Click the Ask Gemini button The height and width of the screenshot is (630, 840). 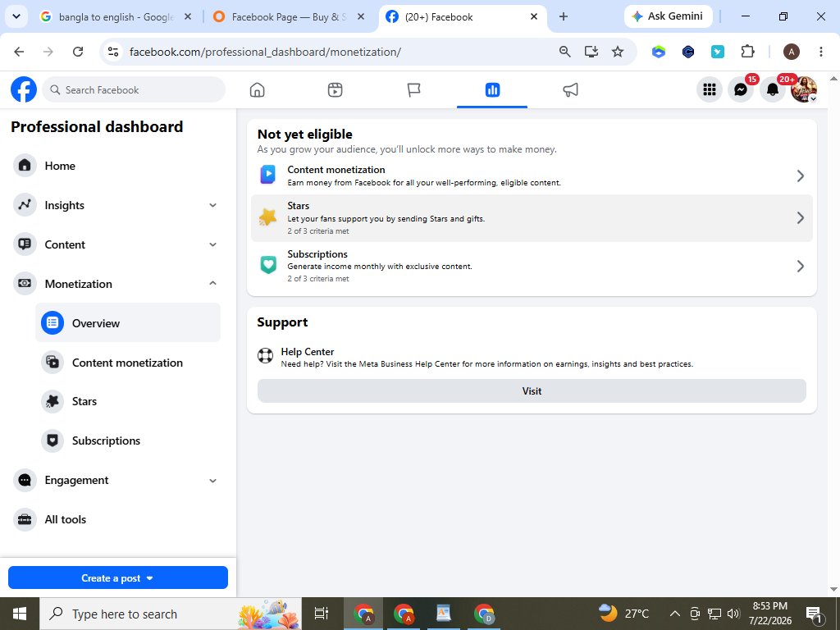click(x=668, y=16)
